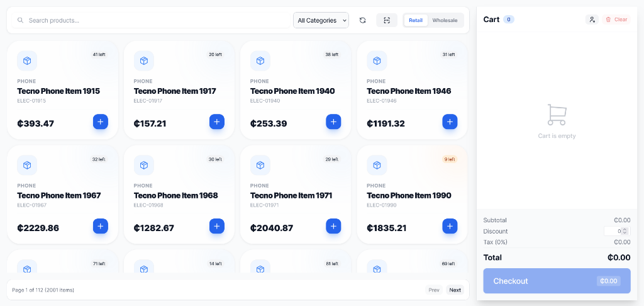Click the Prev page button
This screenshot has width=644, height=306.
click(434, 290)
